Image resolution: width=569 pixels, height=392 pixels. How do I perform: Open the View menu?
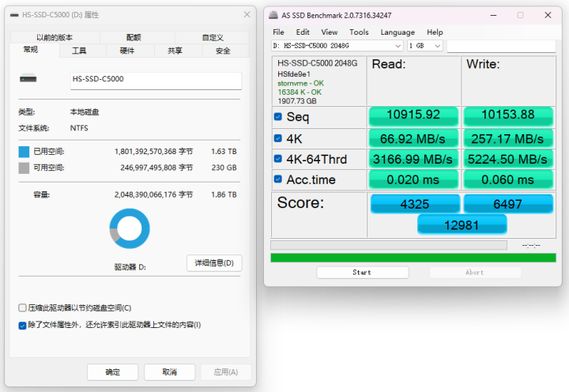(x=329, y=32)
